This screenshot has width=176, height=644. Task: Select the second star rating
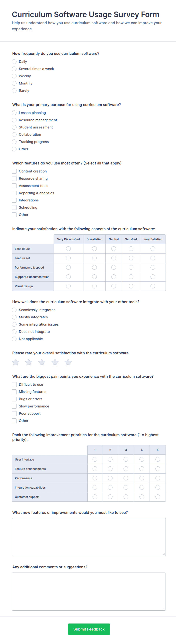(x=29, y=362)
